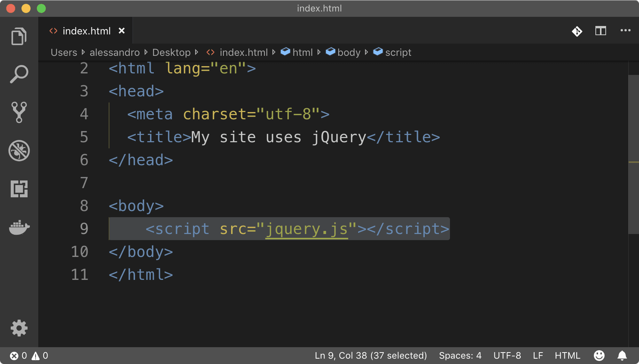The width and height of the screenshot is (639, 364).
Task: Change end of line sequence LF
Action: (x=538, y=356)
